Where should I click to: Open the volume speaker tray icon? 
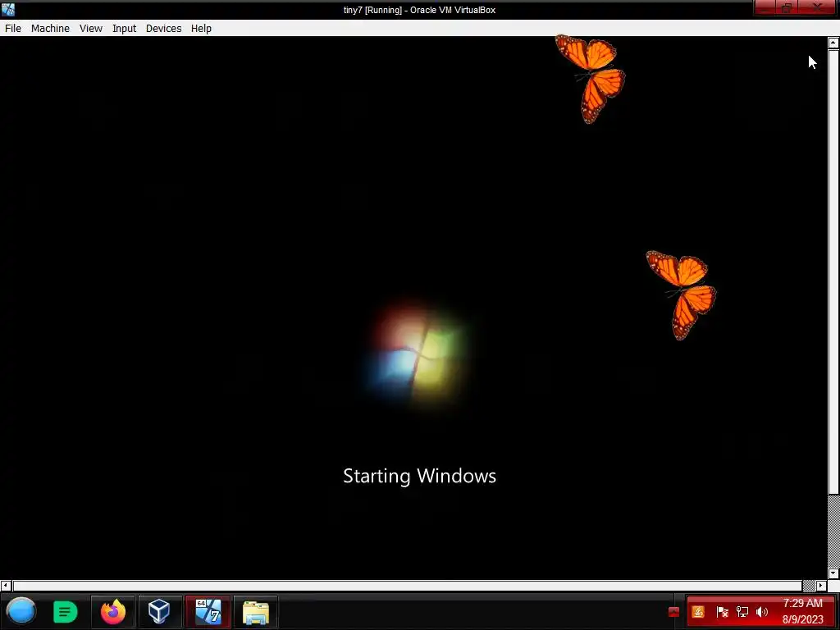click(x=762, y=612)
